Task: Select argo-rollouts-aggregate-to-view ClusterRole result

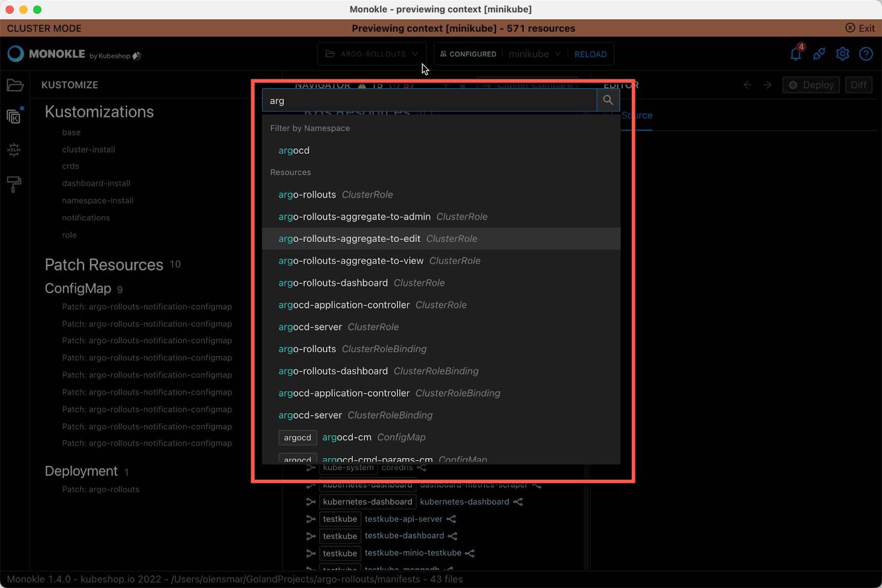Action: pyautogui.click(x=441, y=261)
